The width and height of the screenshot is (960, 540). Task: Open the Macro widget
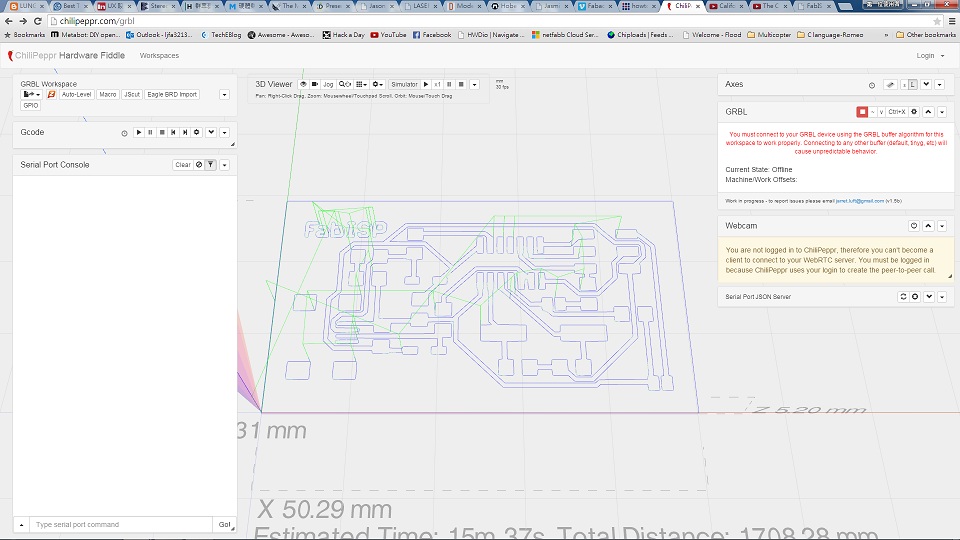coord(108,94)
